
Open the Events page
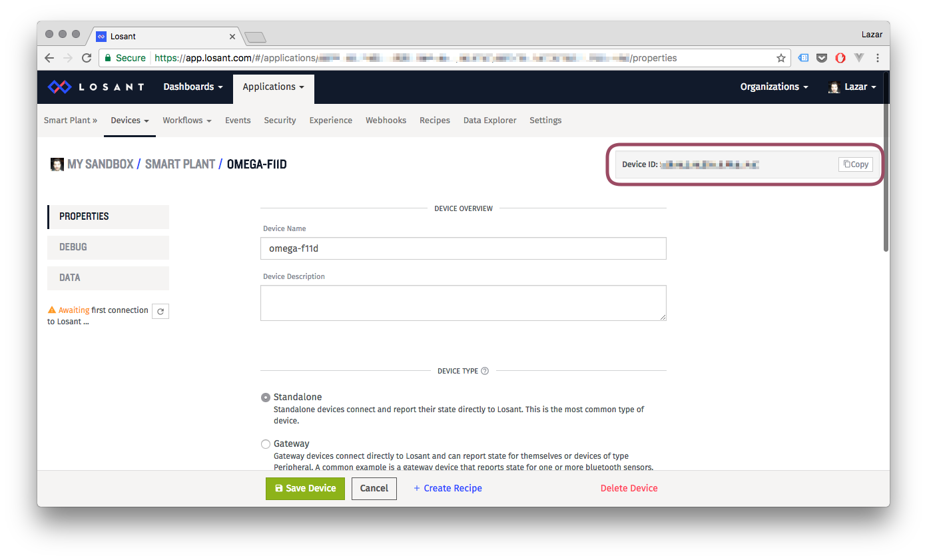click(238, 121)
